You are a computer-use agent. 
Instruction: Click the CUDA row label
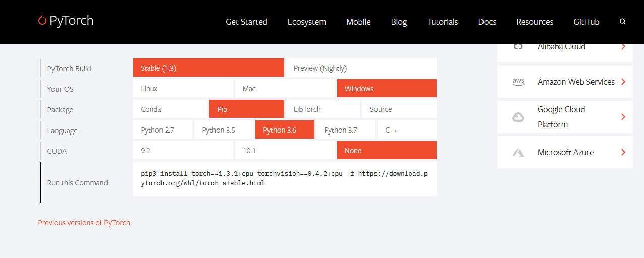tap(57, 151)
